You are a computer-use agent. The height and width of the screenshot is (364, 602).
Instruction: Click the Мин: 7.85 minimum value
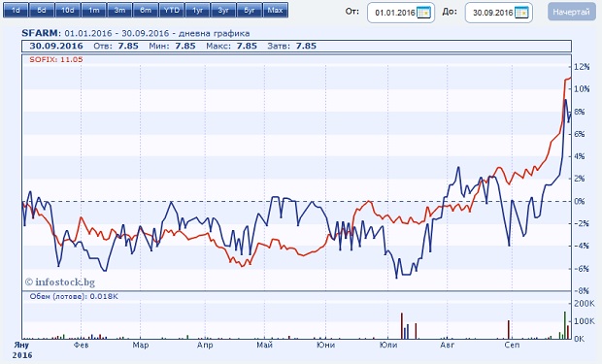pyautogui.click(x=172, y=46)
